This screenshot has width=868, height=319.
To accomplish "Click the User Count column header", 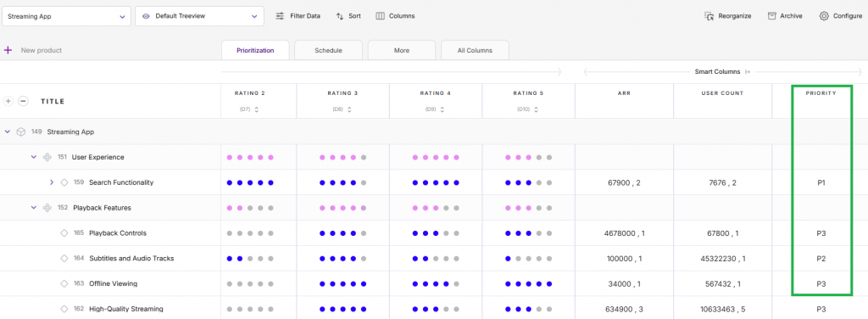I will coord(723,93).
